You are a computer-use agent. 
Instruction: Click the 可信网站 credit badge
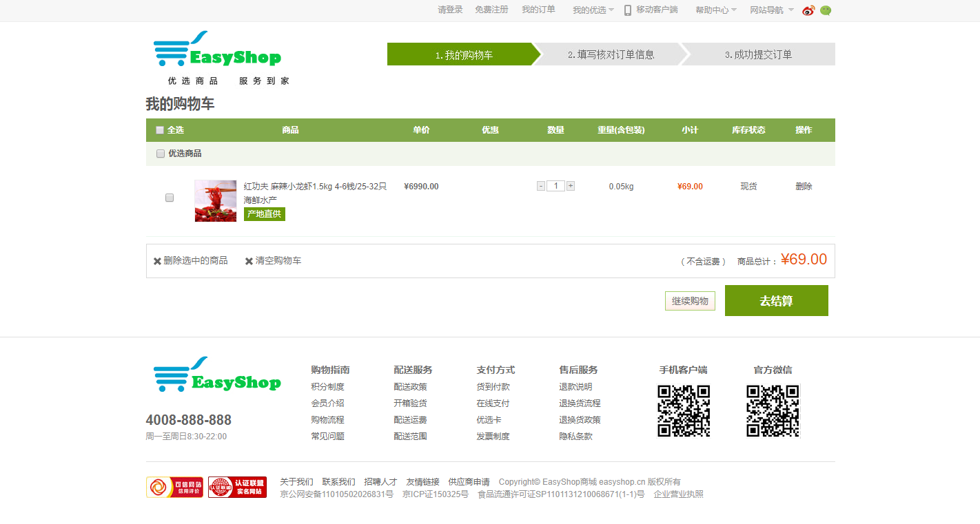click(x=174, y=487)
